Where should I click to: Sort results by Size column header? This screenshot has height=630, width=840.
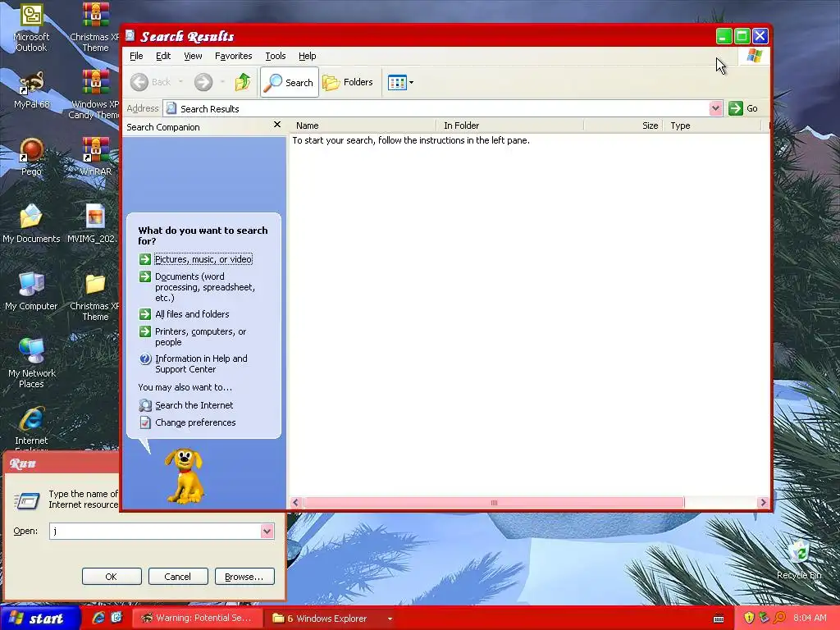623,126
